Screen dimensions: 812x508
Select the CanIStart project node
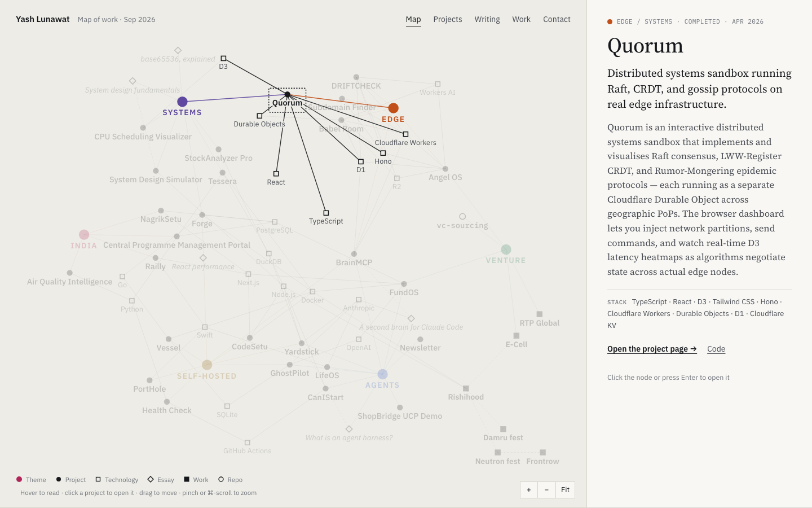point(326,389)
